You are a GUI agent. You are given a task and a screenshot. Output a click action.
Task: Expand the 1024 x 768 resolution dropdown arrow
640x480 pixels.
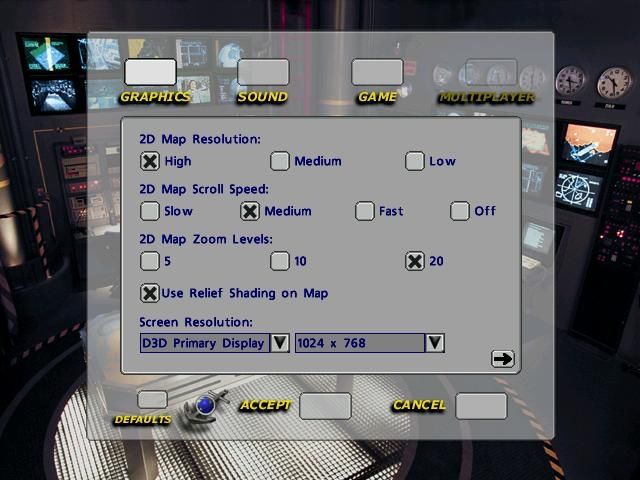(435, 343)
